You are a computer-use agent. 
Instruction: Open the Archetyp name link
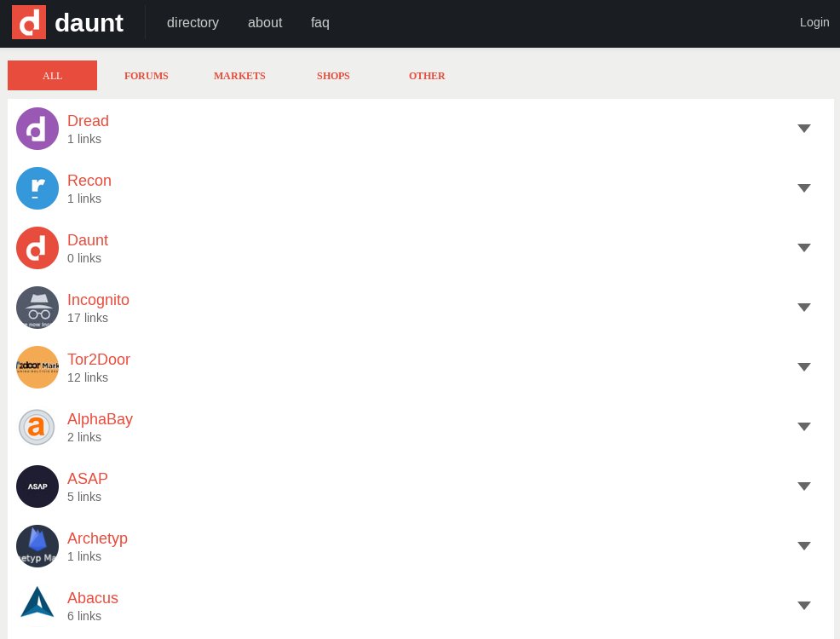point(97,538)
